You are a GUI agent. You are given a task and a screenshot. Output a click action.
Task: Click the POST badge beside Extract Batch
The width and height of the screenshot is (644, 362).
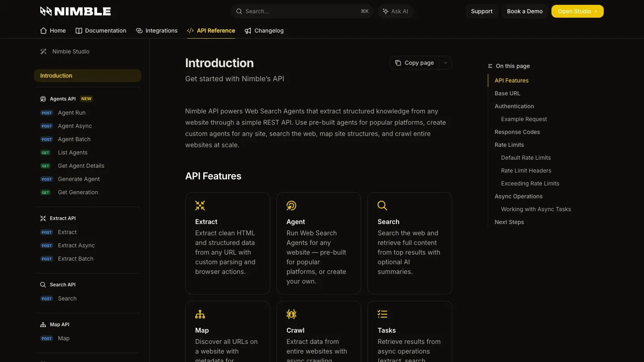point(47,259)
